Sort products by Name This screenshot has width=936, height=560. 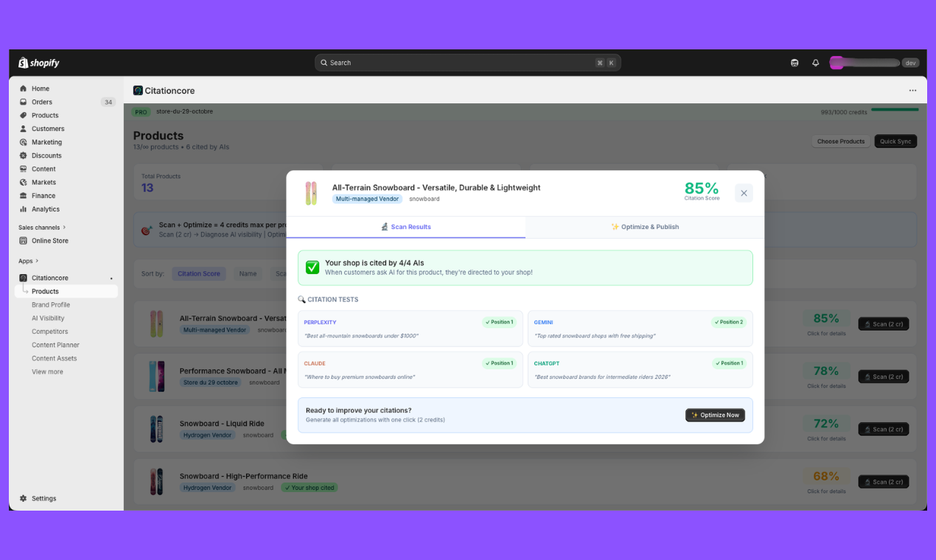(x=248, y=273)
